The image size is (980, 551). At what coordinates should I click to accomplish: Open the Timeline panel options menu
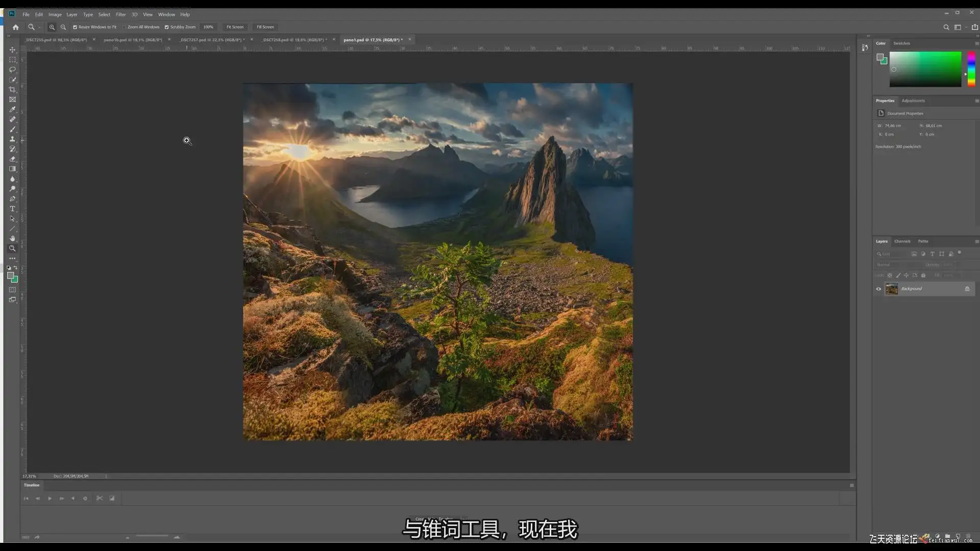(x=851, y=485)
